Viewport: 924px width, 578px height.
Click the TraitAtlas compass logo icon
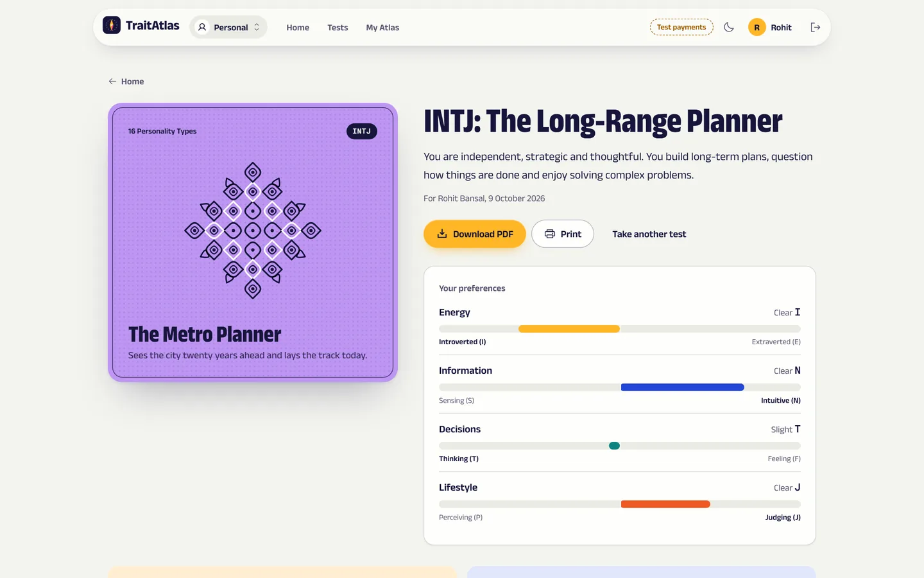(x=112, y=25)
